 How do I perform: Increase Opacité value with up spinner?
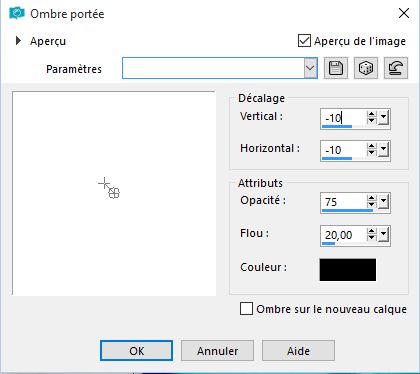371,198
